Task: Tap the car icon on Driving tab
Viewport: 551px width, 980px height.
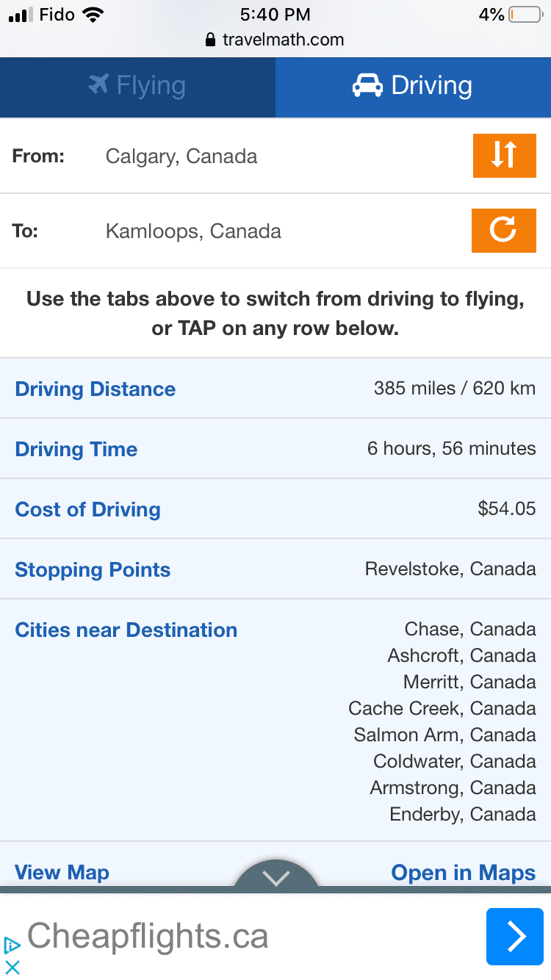Action: point(367,86)
